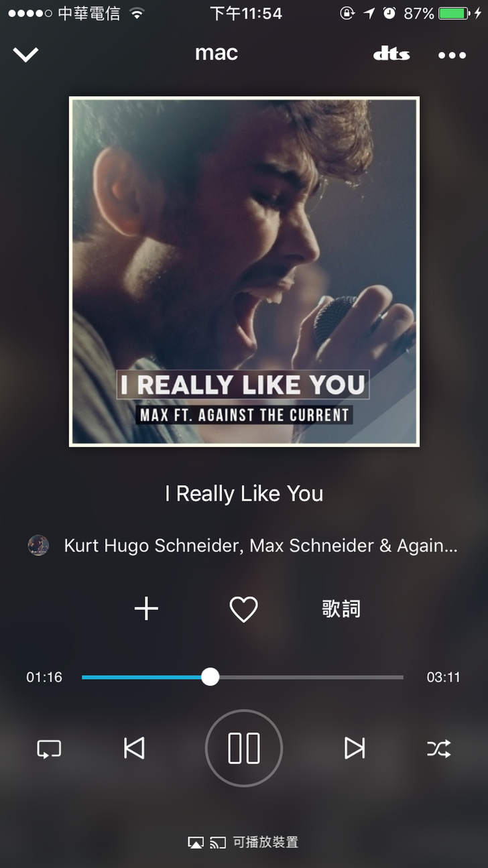This screenshot has width=488, height=868.
Task: Tap the Cast icon at the bottom
Action: (x=217, y=843)
